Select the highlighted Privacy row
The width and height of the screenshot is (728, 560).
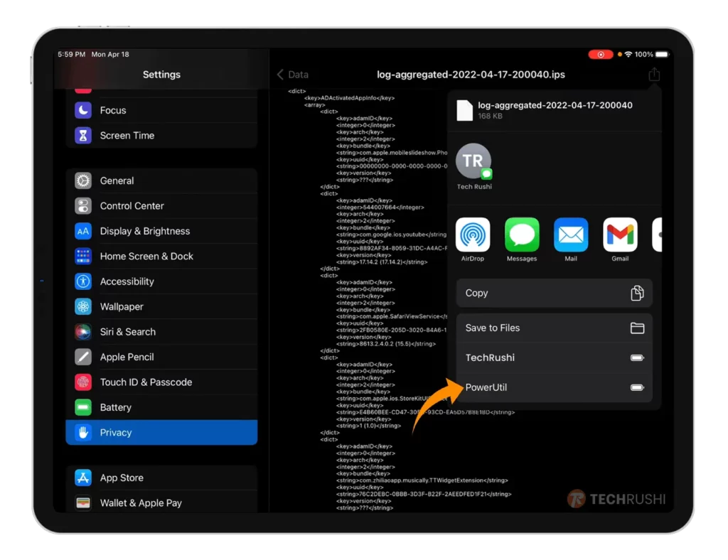pyautogui.click(x=161, y=432)
